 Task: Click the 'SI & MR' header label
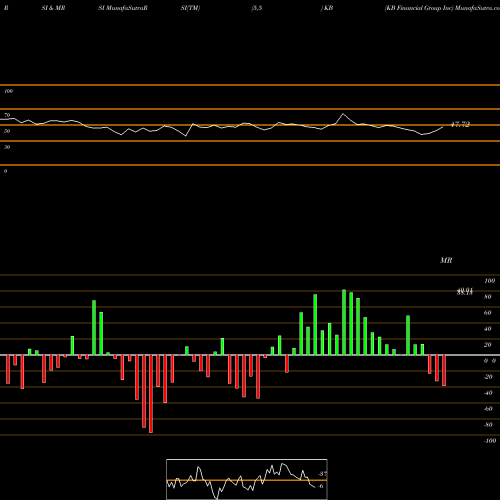click(53, 8)
